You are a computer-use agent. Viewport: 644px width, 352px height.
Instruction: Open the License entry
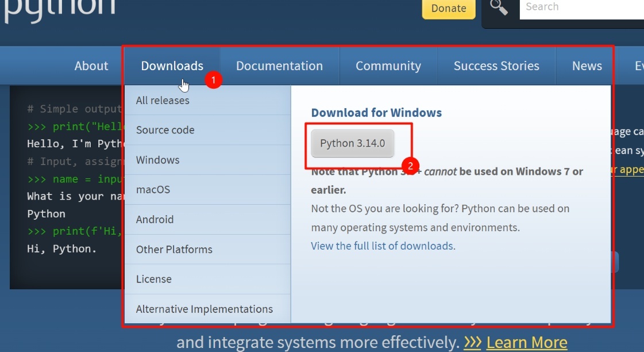pyautogui.click(x=207, y=279)
